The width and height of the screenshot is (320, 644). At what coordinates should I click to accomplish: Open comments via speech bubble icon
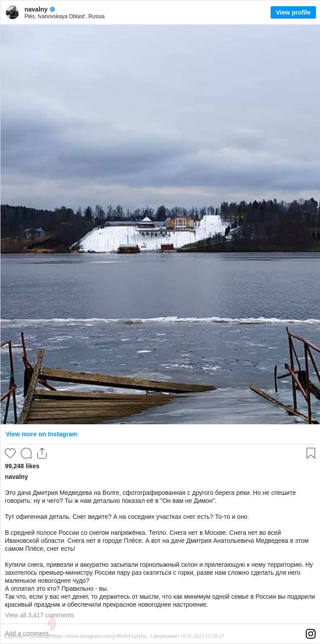(26, 453)
